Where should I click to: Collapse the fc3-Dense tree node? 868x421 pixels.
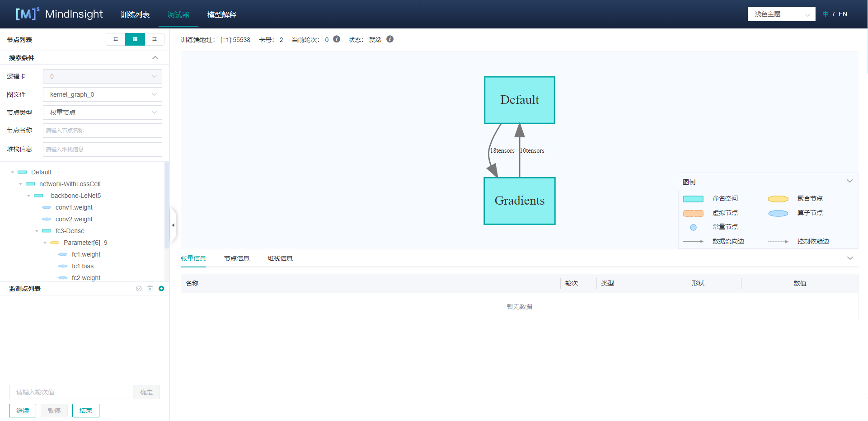click(37, 231)
